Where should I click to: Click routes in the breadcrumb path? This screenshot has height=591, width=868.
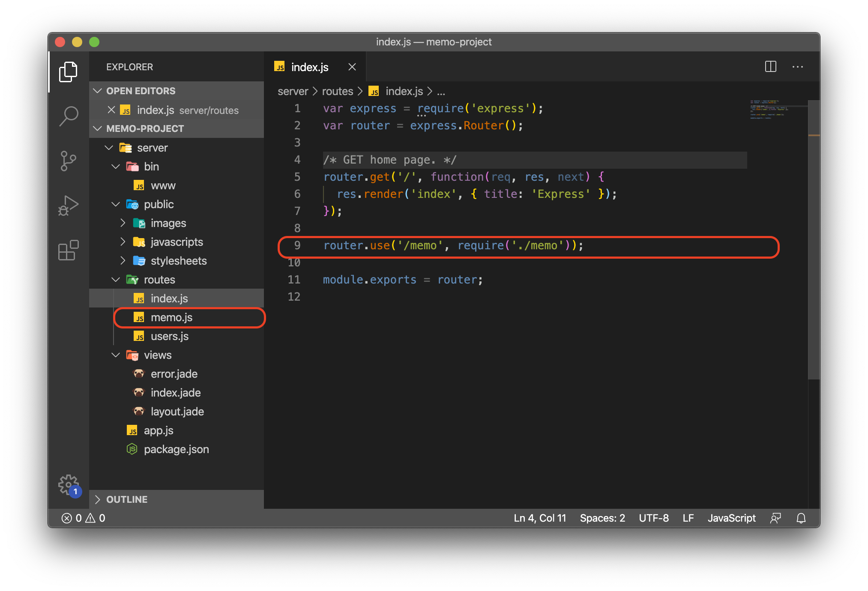click(337, 91)
